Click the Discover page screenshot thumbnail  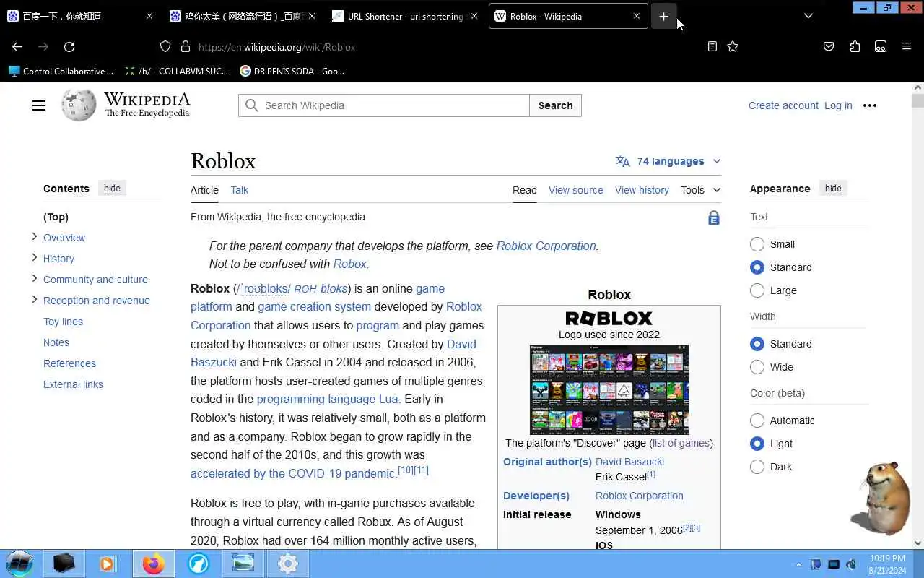[609, 390]
